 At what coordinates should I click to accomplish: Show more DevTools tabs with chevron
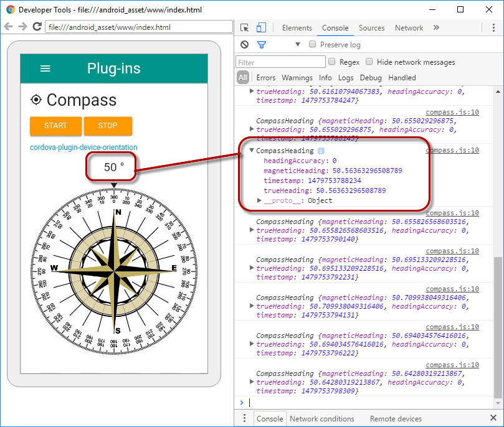click(436, 28)
